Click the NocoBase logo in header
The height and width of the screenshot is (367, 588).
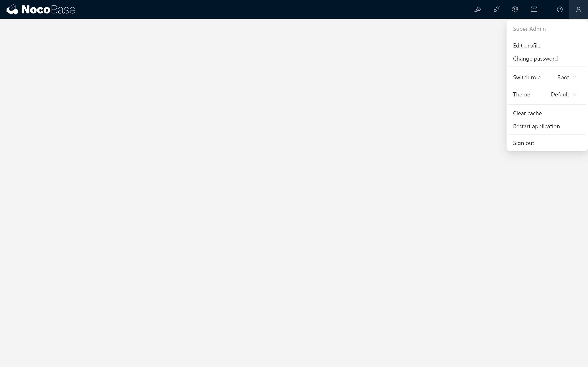tap(41, 9)
